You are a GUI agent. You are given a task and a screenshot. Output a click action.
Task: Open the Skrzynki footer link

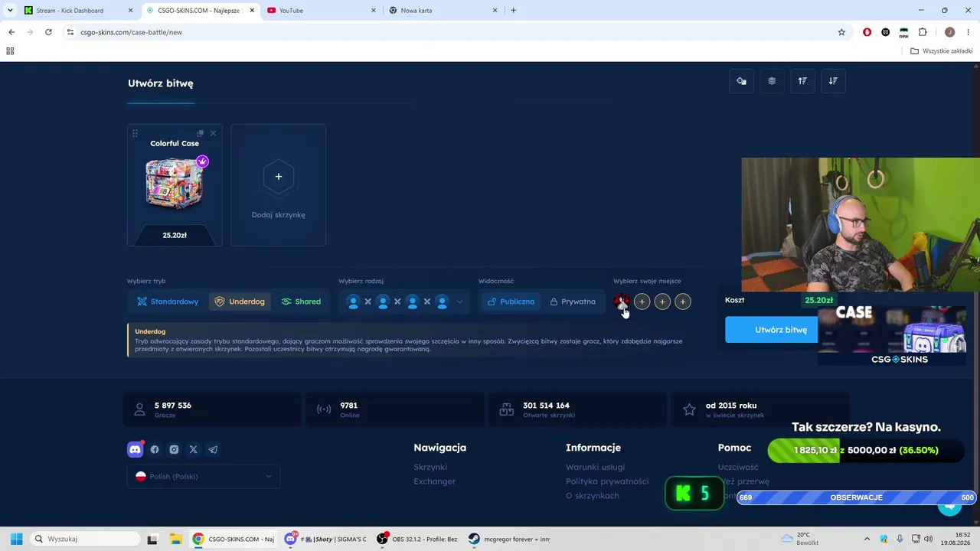click(x=430, y=467)
